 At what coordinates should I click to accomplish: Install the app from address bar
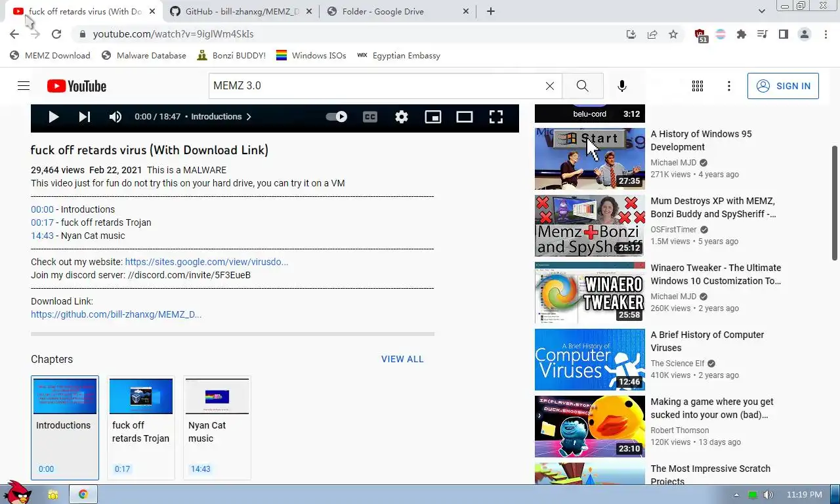coord(631,34)
